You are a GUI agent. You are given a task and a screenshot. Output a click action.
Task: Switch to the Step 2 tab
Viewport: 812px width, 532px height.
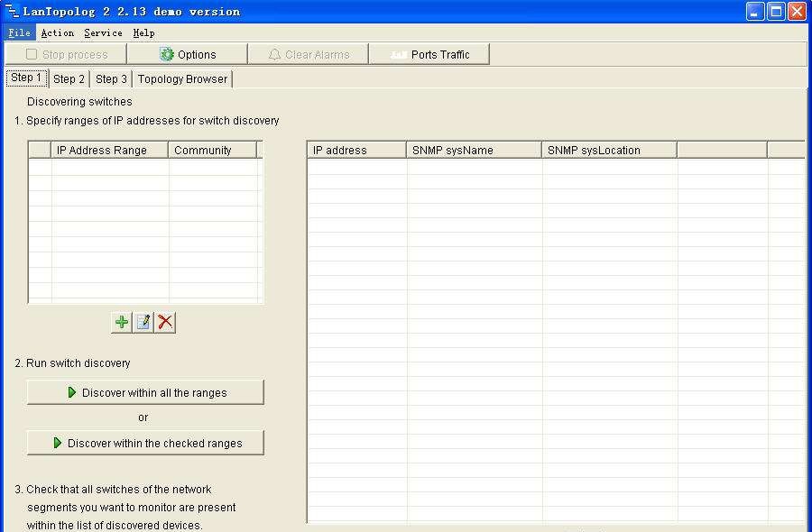tap(69, 78)
